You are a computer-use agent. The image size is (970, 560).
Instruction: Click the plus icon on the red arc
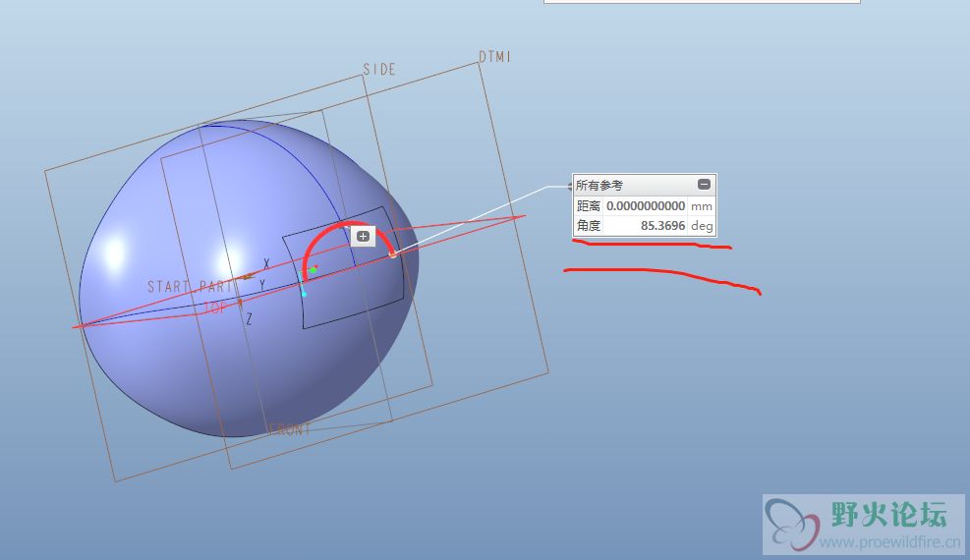pos(364,236)
